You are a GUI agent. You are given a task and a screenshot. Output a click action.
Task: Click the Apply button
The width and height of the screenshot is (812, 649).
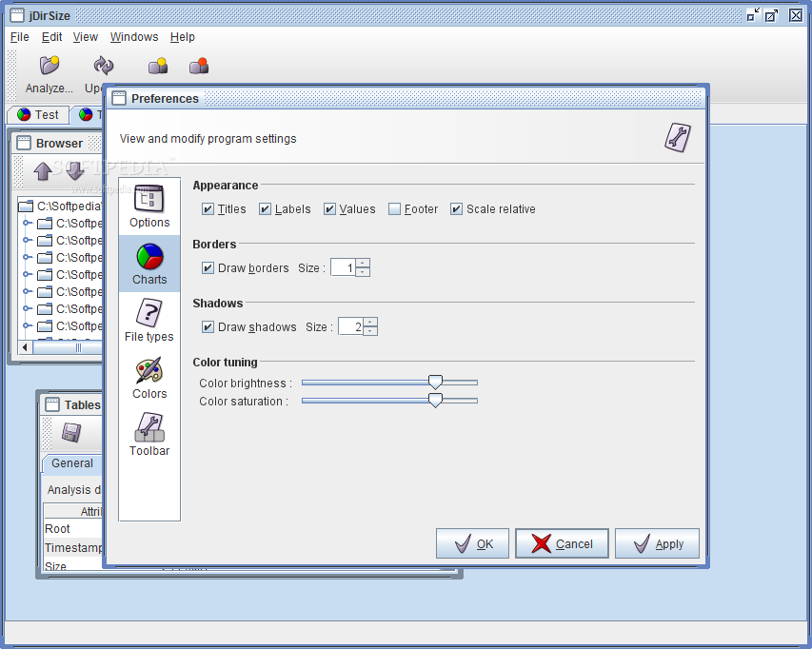657,543
